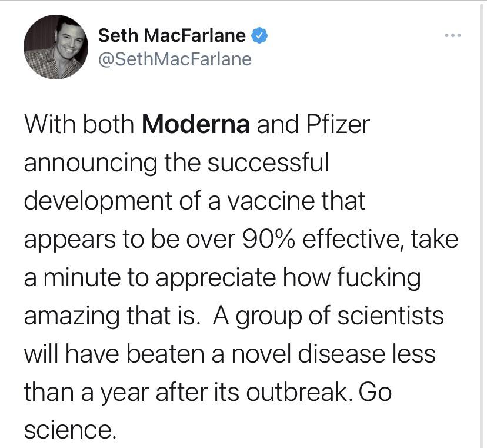487x448 pixels.
Task: Click the opening words "With both"
Action: coord(79,125)
